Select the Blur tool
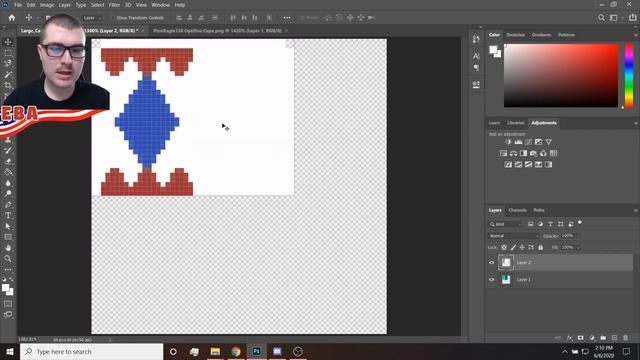 (8, 183)
